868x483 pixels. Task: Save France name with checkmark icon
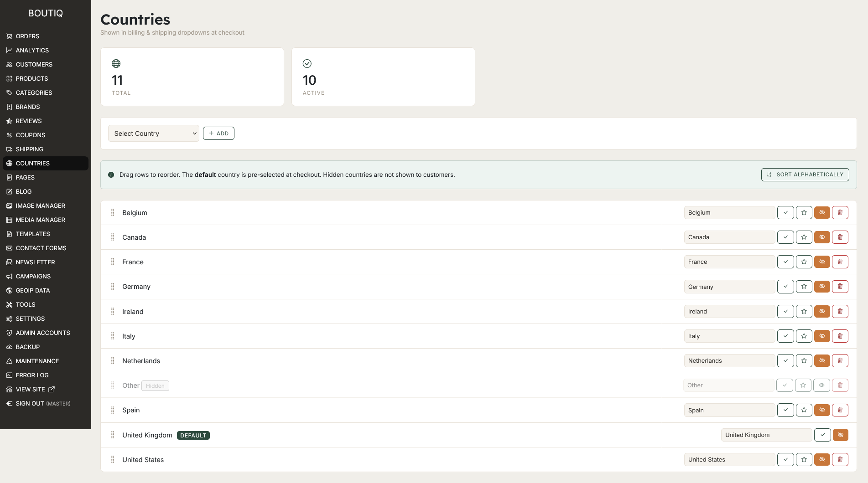click(785, 262)
